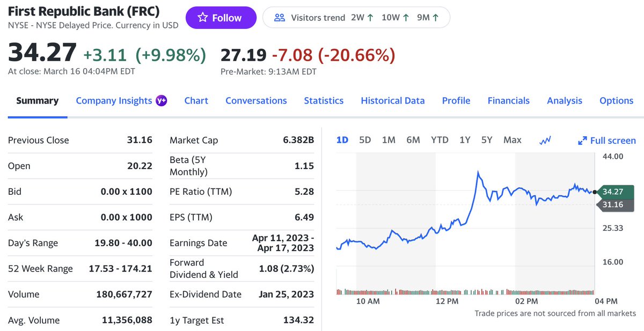Click the Previous Close value 31.16

(140, 140)
